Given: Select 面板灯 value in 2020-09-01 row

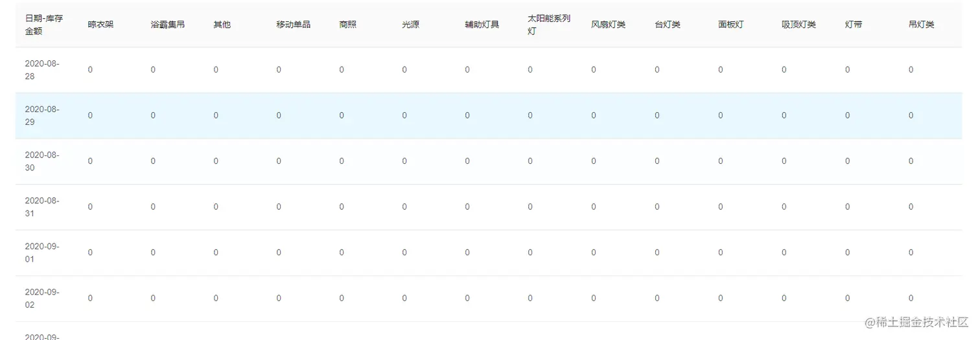Looking at the screenshot, I should 720,253.
